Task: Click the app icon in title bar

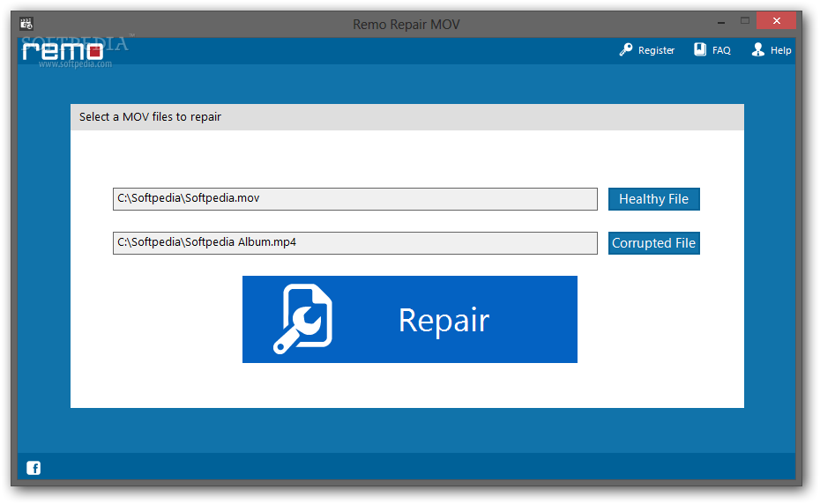Action: pos(26,24)
